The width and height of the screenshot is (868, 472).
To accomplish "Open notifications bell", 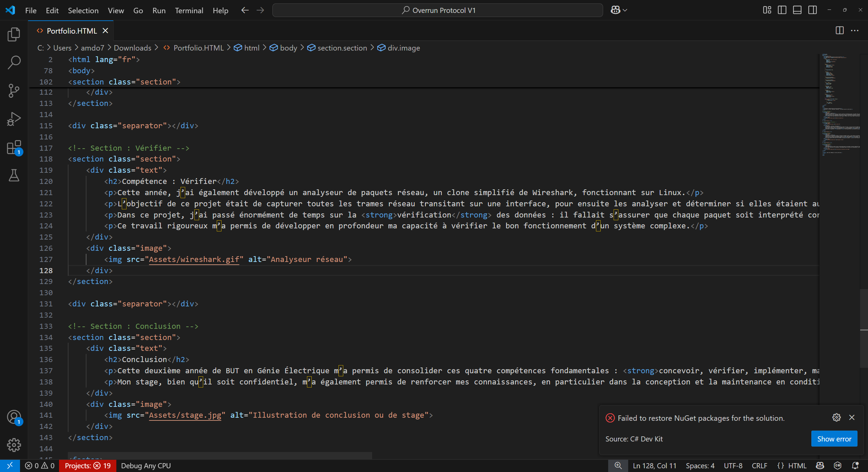I will point(855,466).
